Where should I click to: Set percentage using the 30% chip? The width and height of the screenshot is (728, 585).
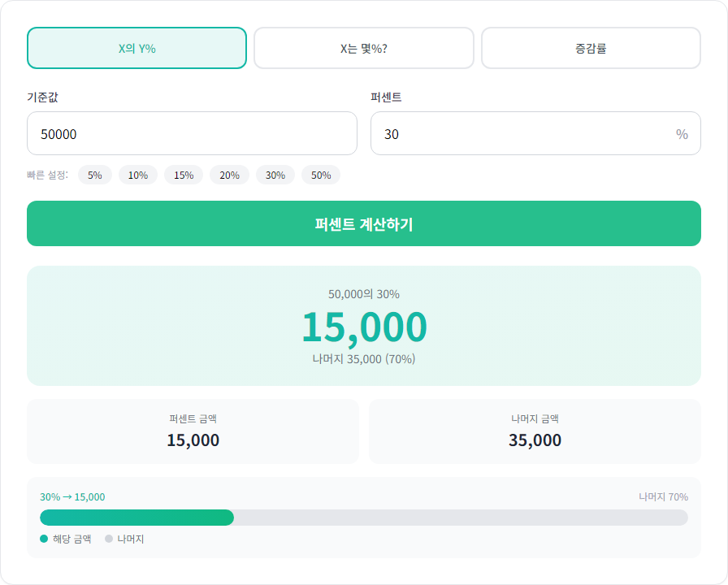(275, 174)
